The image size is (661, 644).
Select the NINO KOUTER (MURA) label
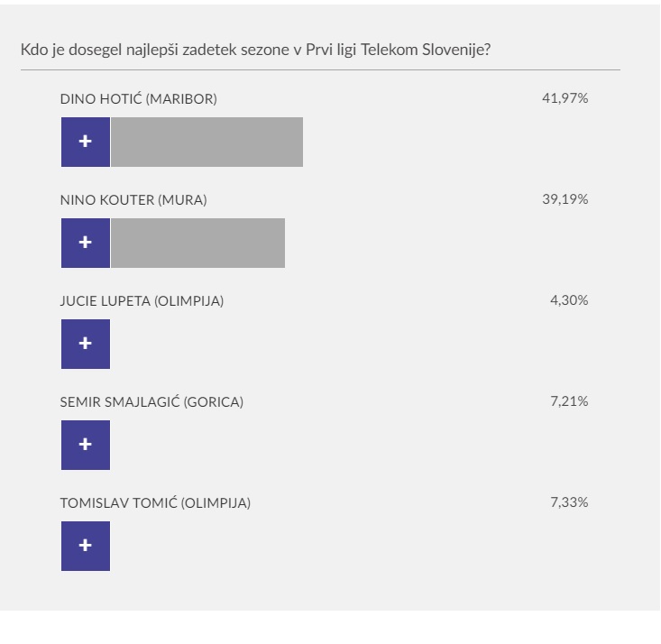coord(133,200)
